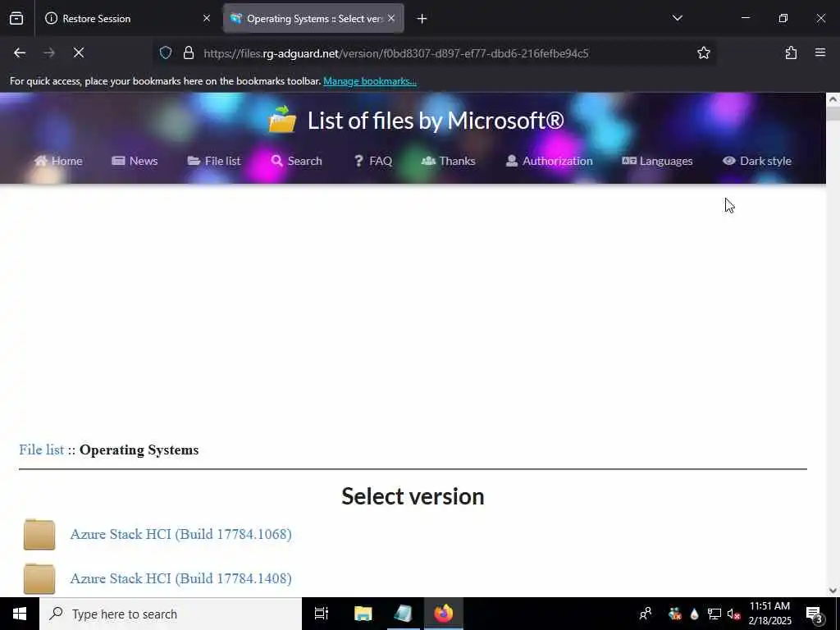Go to Home in site navigation

[x=58, y=161]
